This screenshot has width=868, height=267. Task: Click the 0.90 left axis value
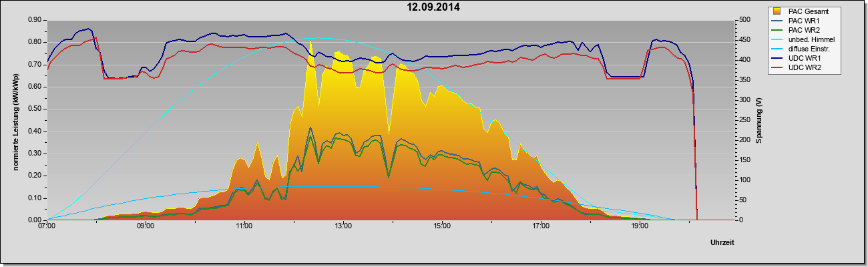point(35,20)
